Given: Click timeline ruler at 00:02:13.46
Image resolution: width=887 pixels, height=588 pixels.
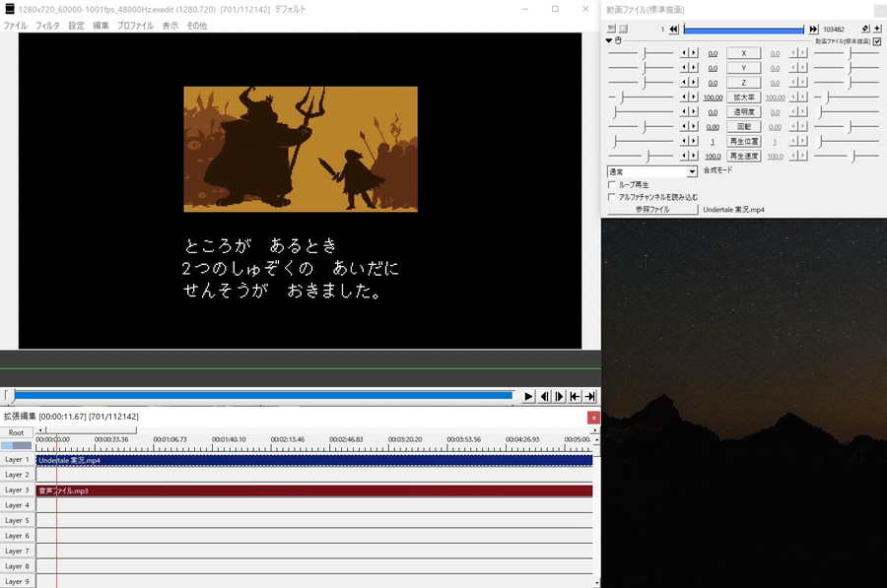Looking at the screenshot, I should 288,439.
